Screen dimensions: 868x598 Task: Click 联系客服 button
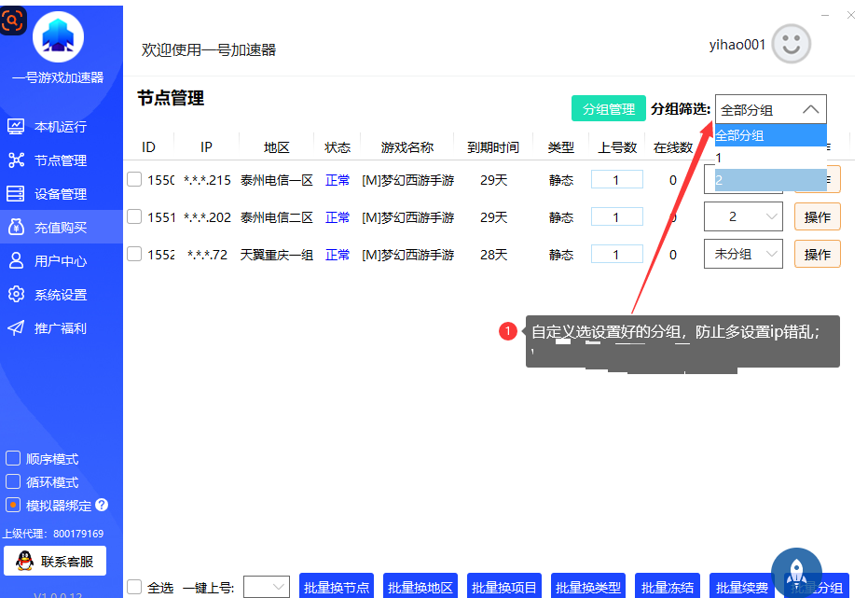55,561
